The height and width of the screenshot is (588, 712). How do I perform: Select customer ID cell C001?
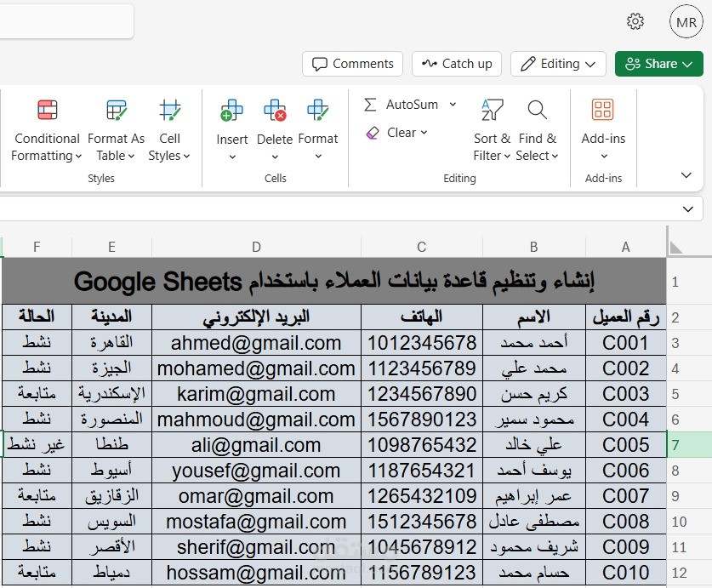pos(626,343)
